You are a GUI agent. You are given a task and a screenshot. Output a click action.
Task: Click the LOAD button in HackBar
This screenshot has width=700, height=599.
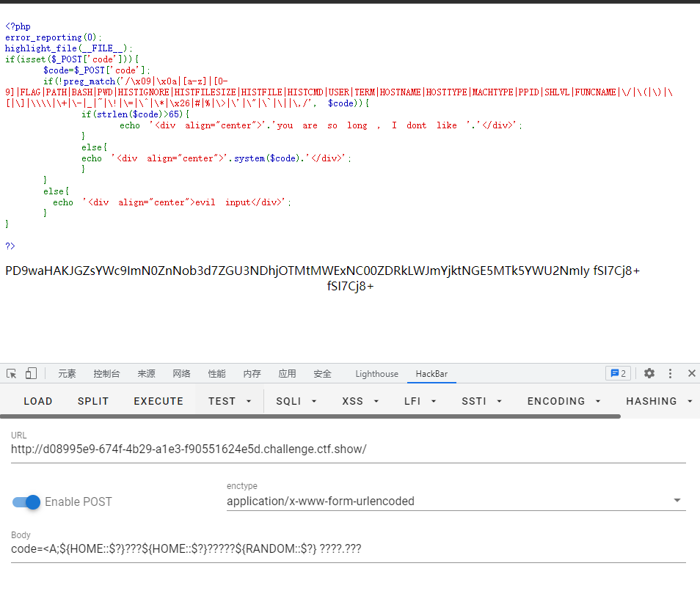click(x=38, y=402)
